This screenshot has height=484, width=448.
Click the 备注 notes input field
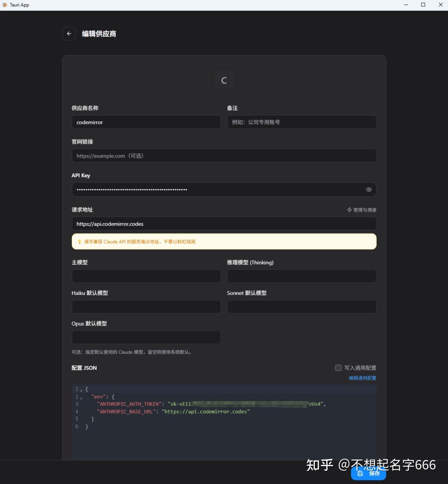point(302,122)
